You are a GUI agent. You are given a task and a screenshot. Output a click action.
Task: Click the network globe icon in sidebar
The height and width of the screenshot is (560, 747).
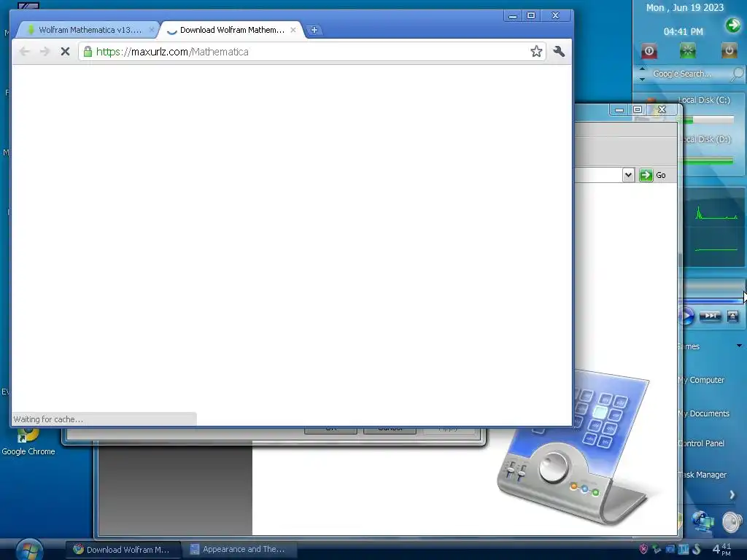click(703, 521)
